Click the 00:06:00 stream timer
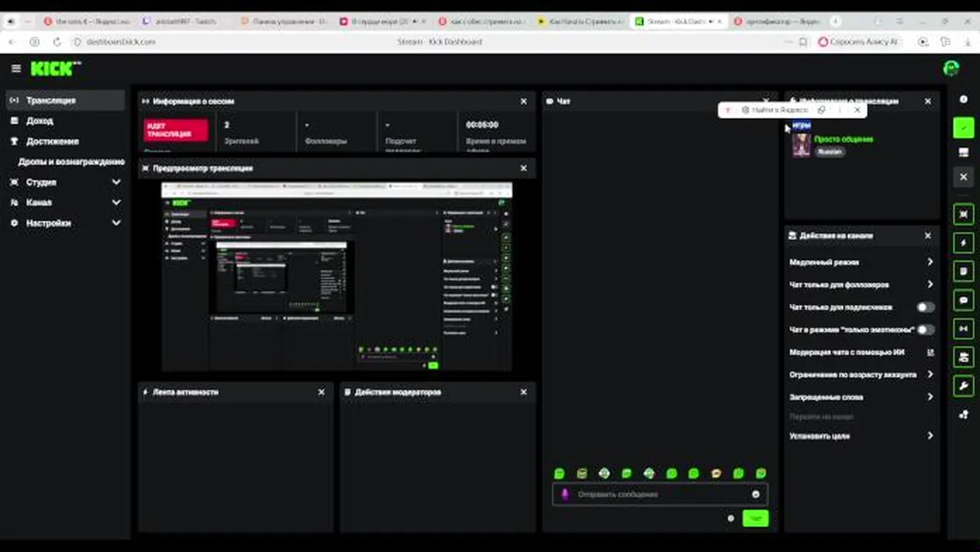The image size is (980, 552). click(x=482, y=124)
